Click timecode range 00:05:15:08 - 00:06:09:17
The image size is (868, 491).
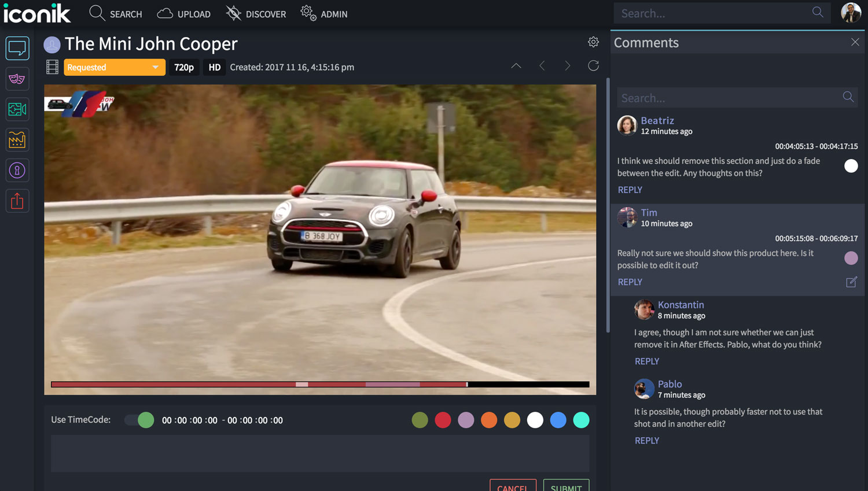[x=816, y=238]
